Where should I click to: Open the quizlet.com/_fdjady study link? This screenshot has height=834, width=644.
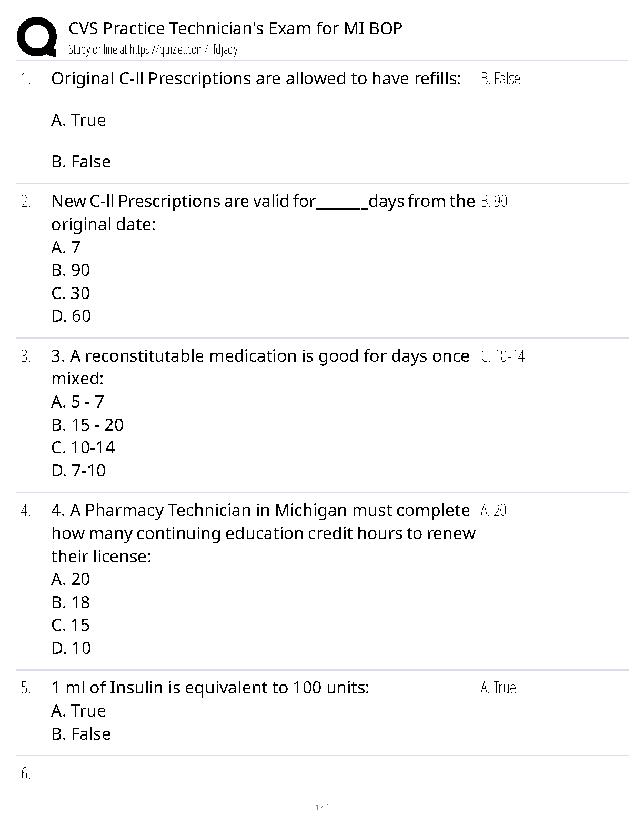coord(183,50)
